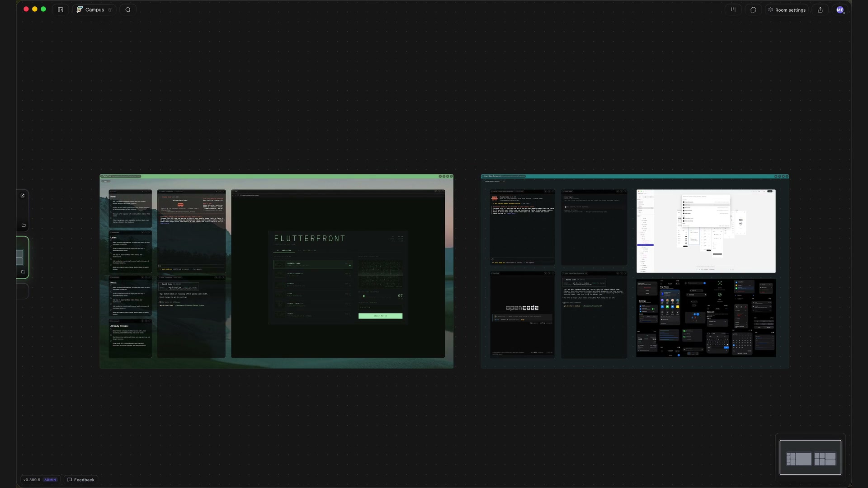868x488 pixels.
Task: Click the v0.389.5 version label
Action: 32,480
